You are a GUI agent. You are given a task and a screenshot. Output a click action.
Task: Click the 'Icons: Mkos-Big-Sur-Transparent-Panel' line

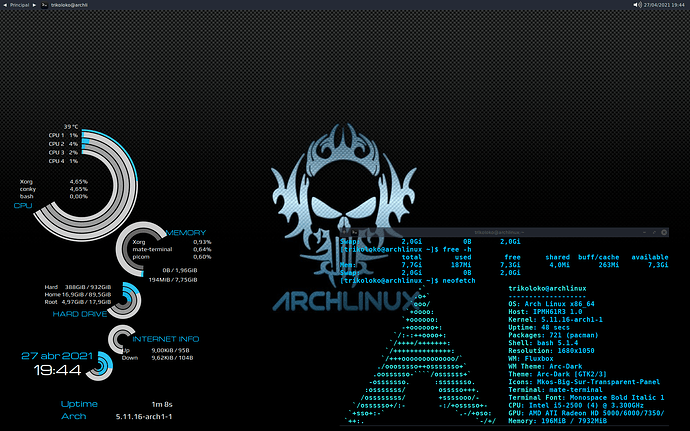click(x=584, y=382)
